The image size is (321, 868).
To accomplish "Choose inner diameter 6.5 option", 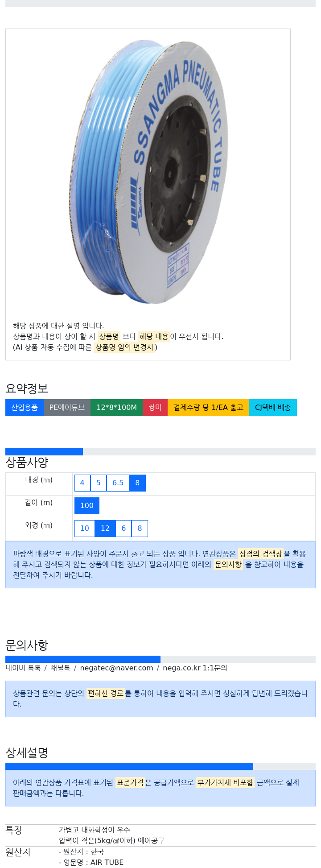I will pyautogui.click(x=118, y=483).
